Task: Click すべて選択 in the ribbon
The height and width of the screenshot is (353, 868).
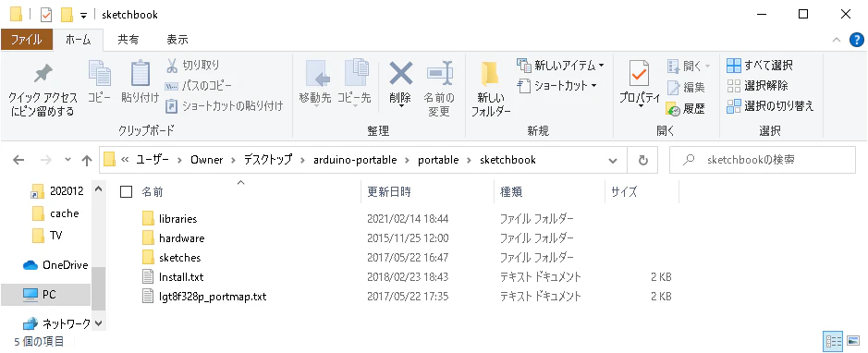Action: pos(760,66)
